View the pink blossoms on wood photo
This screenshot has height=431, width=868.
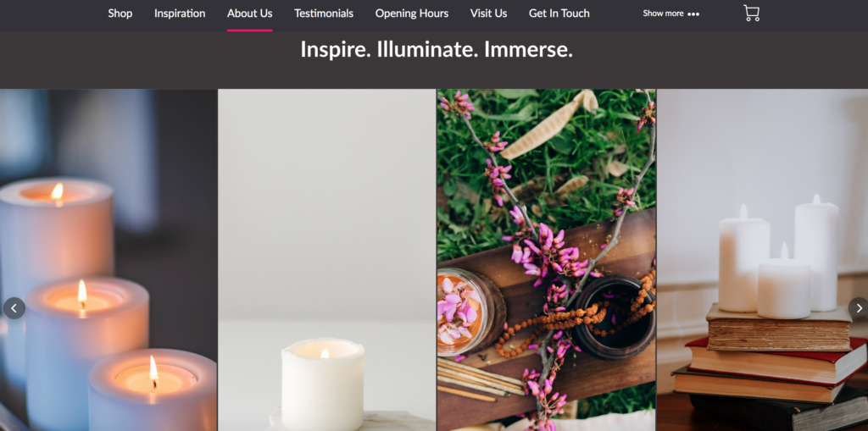point(547,260)
